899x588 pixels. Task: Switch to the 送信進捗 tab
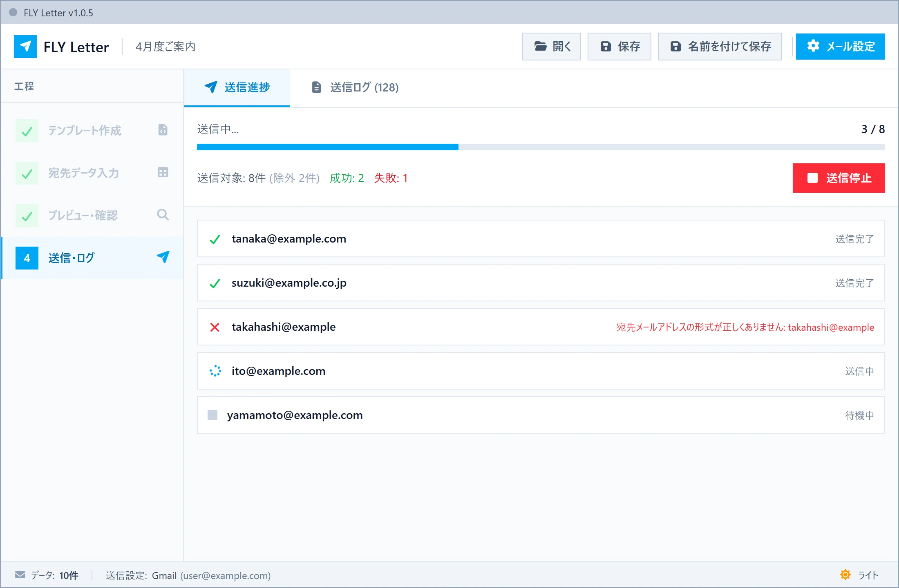tap(237, 87)
